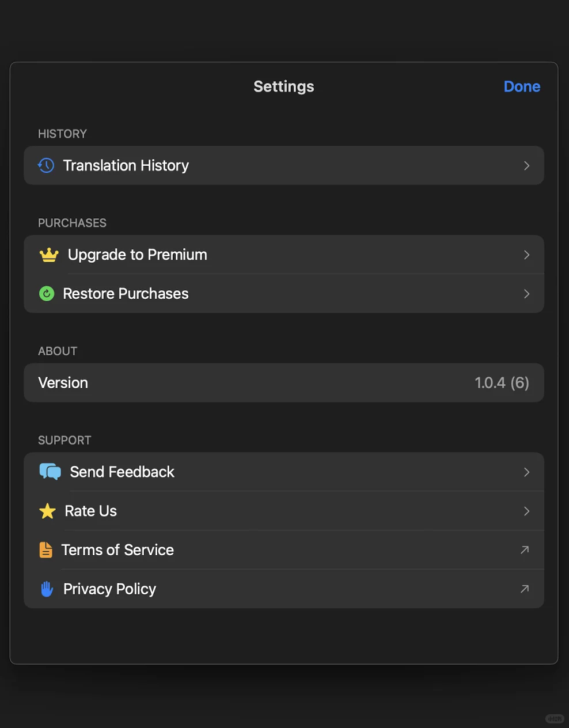Viewport: 569px width, 728px height.
Task: Expand Translation History using its chevron
Action: [x=526, y=166]
